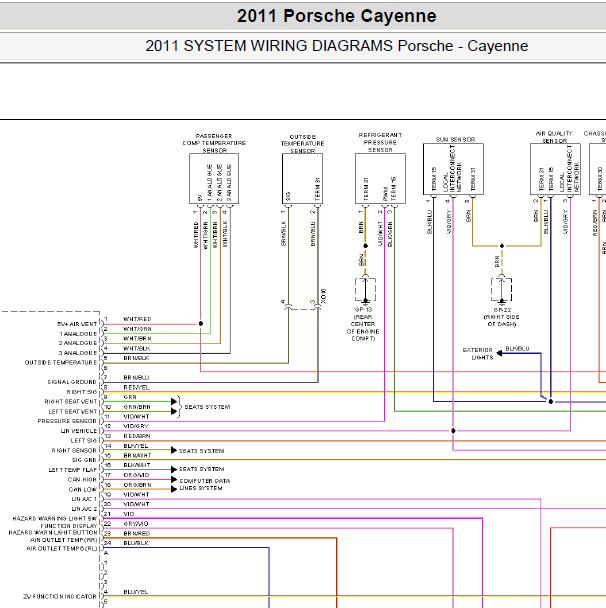Click the 'GP-13' ground point label
The height and width of the screenshot is (608, 606).
[x=363, y=309]
